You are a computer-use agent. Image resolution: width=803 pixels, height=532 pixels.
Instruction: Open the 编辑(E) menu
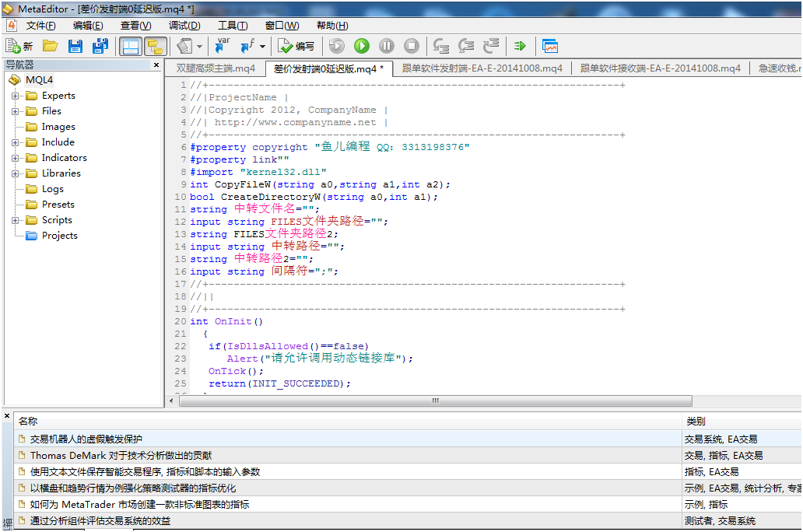point(88,26)
